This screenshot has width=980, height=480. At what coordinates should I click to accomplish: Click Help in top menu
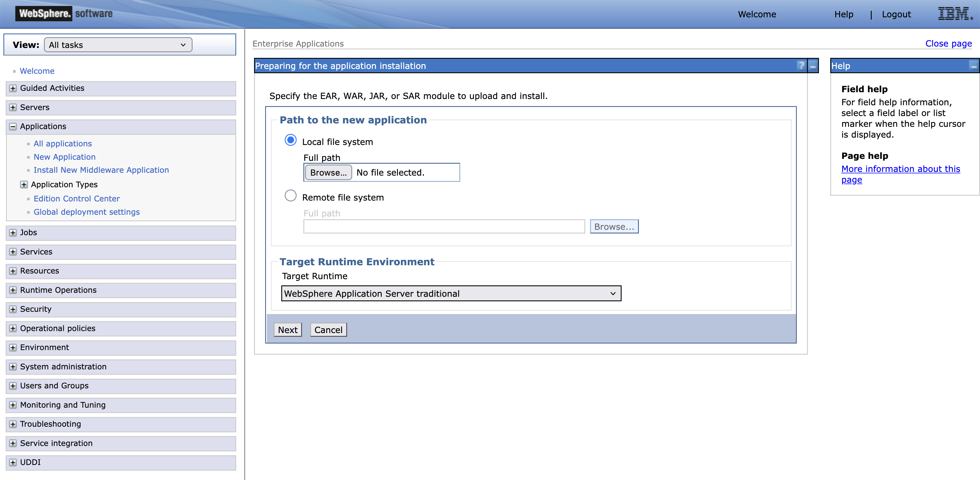tap(843, 14)
